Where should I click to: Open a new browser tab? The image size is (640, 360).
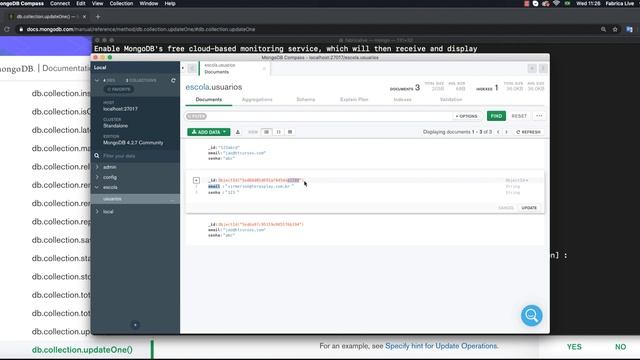click(x=98, y=17)
